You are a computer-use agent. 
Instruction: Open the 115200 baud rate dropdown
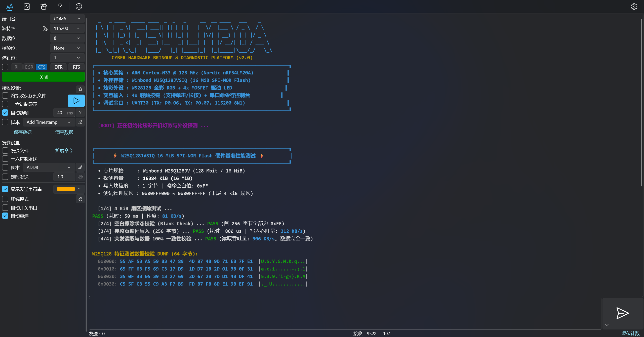pos(67,28)
